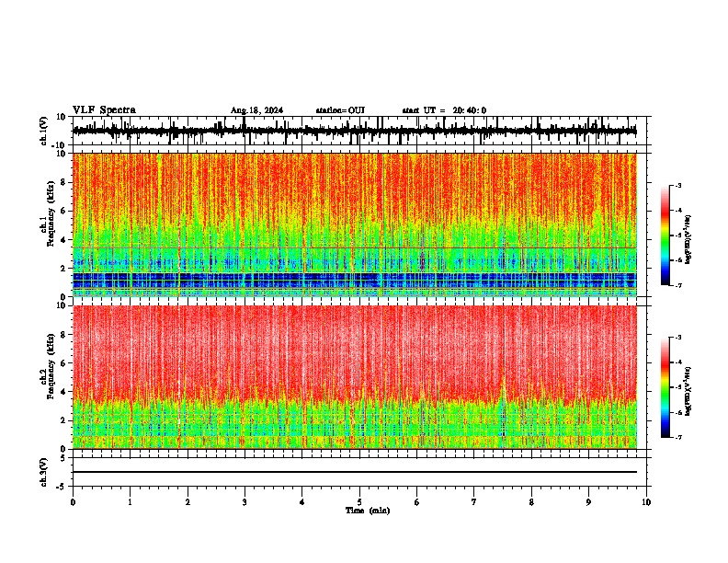Click the "6" kHz tick of ch.1 spectrogram
This screenshot has height=563, width=728.
[x=64, y=211]
